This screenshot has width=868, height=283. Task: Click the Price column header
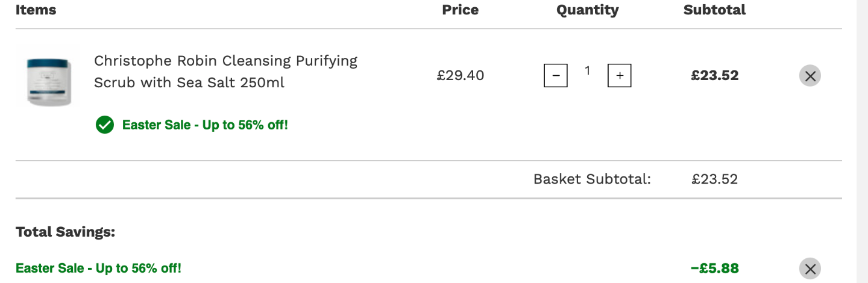pyautogui.click(x=460, y=10)
